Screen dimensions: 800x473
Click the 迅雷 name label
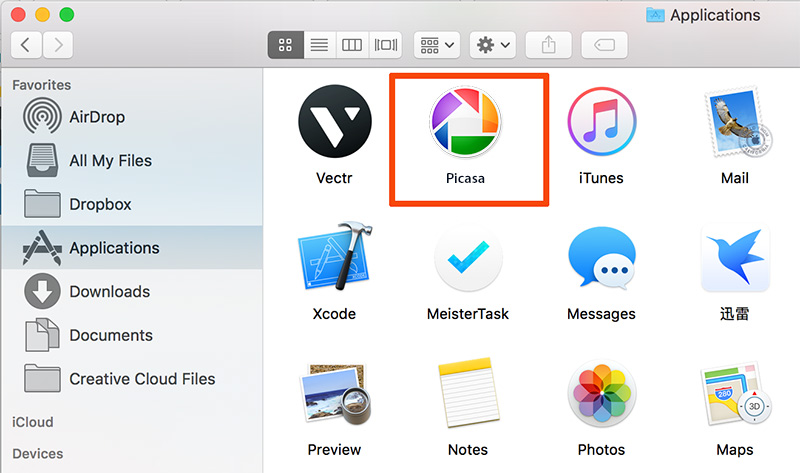(735, 313)
